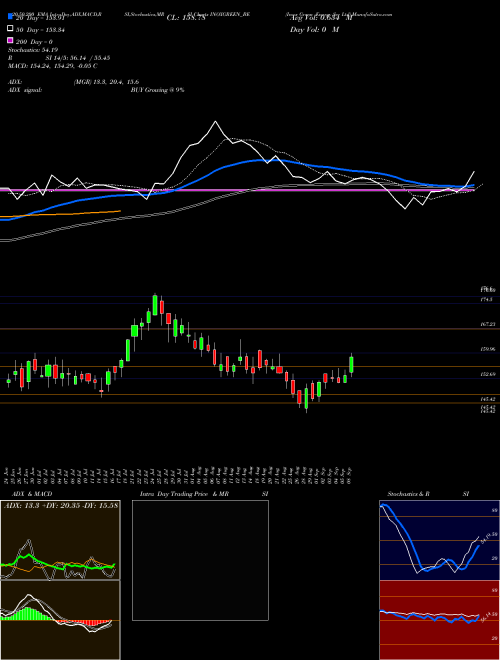Click the magenta 200 Day EMA legend swatch
This screenshot has height=660, width=500.
pyautogui.click(x=10, y=40)
